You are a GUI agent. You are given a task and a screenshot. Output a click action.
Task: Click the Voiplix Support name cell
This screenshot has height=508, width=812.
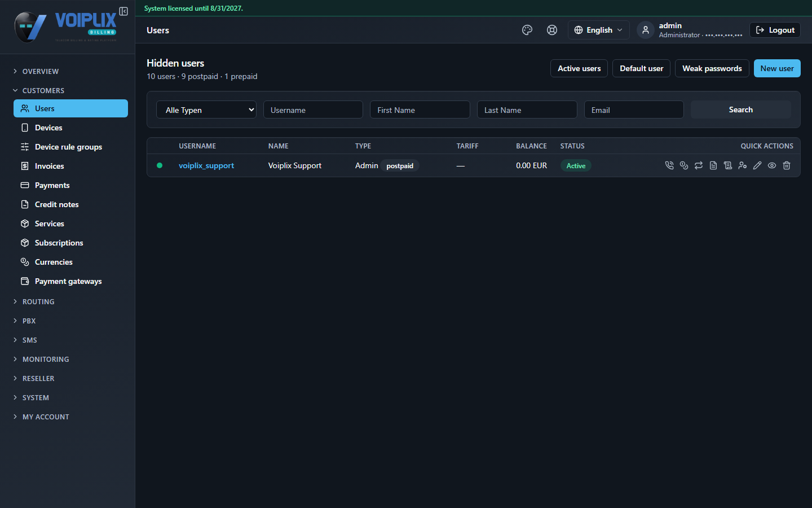[x=295, y=165]
